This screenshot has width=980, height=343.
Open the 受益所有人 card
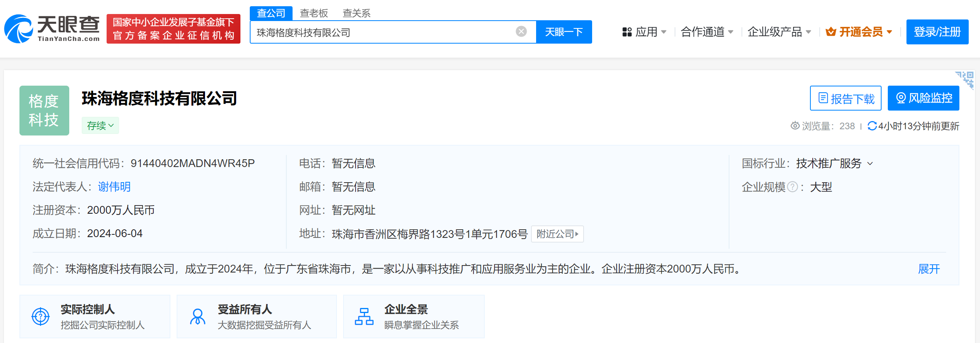(257, 317)
